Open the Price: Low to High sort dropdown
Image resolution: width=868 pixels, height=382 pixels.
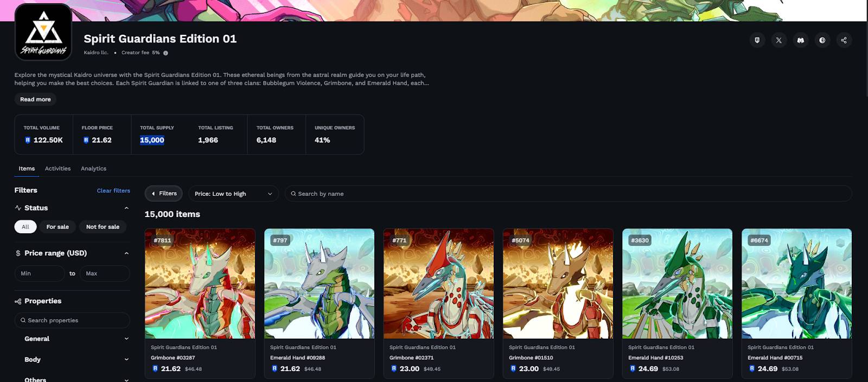pyautogui.click(x=233, y=194)
